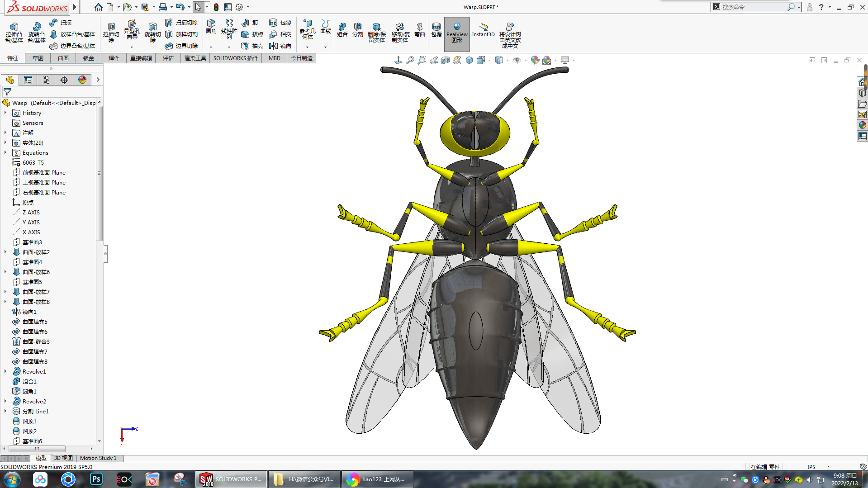
Task: Open SOLIDWORKS Resources home icon on right
Action: [863, 82]
